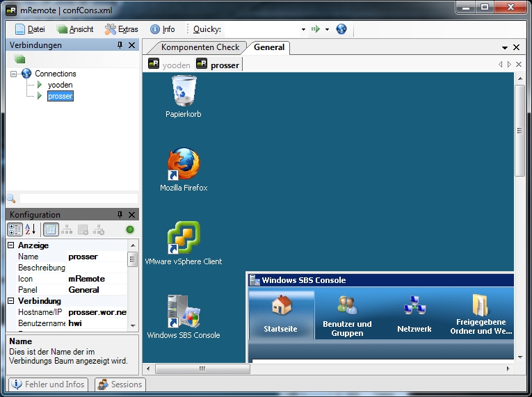Select the Connections root node
This screenshot has width=532, height=397.
point(56,74)
